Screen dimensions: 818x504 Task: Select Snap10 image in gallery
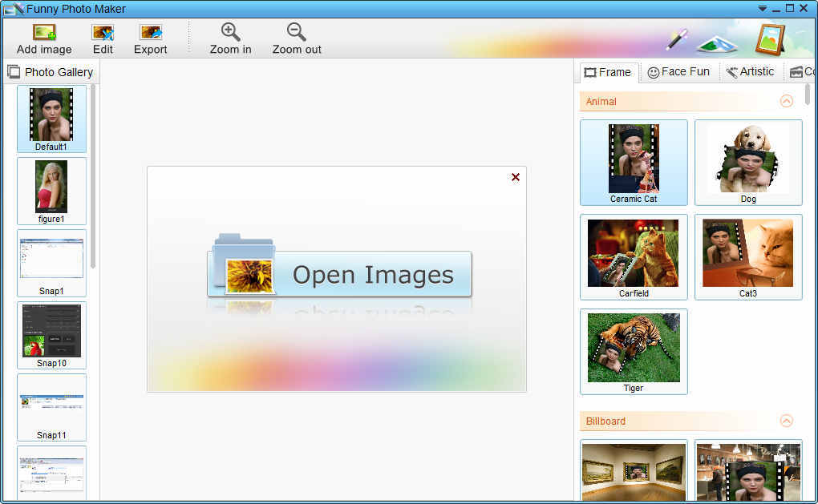51,335
